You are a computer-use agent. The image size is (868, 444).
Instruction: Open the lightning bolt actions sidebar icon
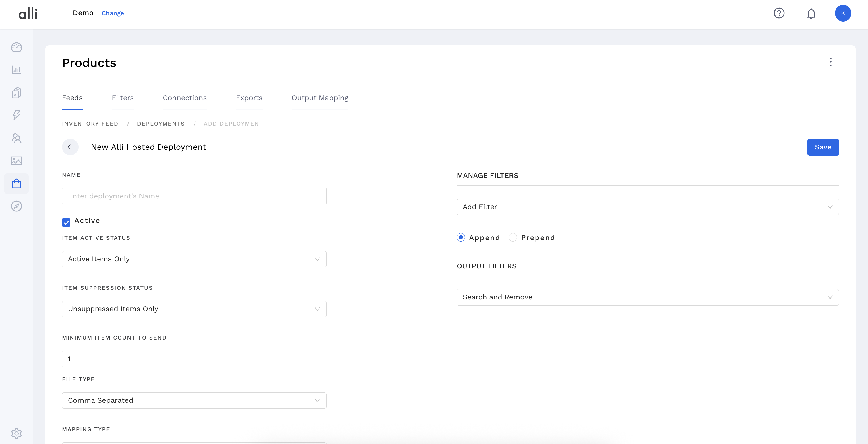coord(16,115)
